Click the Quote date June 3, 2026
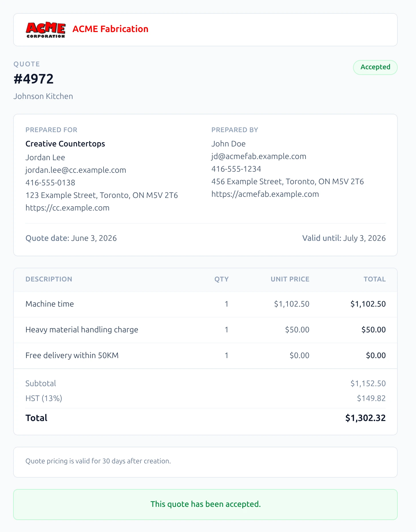 (71, 238)
